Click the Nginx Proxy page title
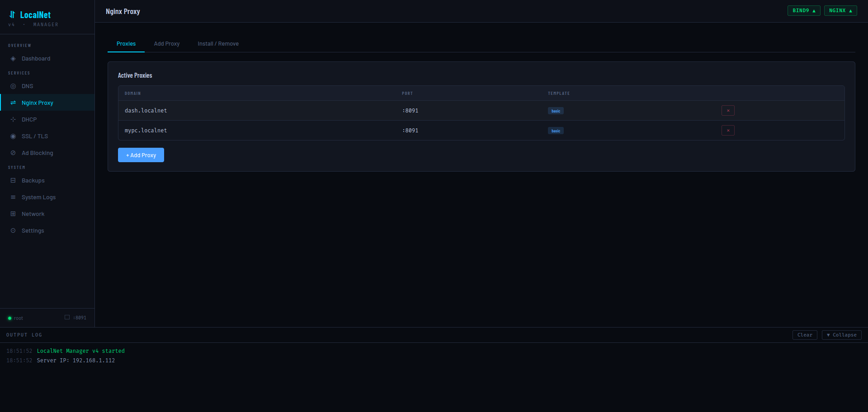This screenshot has width=868, height=412. pos(123,11)
